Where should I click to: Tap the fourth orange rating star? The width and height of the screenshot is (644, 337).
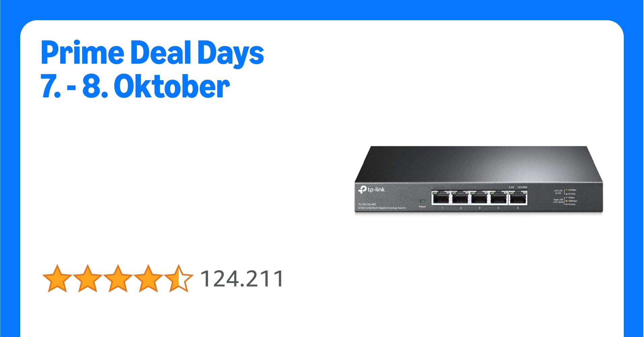148,278
